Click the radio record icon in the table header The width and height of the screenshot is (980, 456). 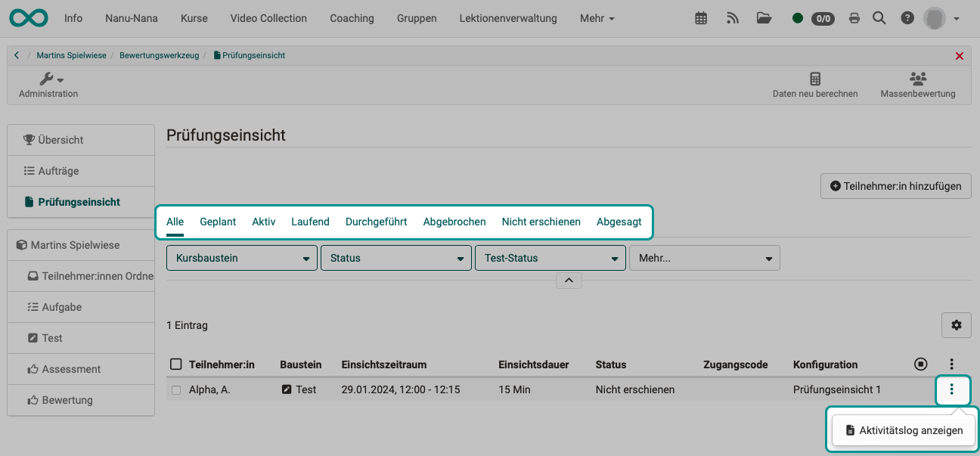920,364
